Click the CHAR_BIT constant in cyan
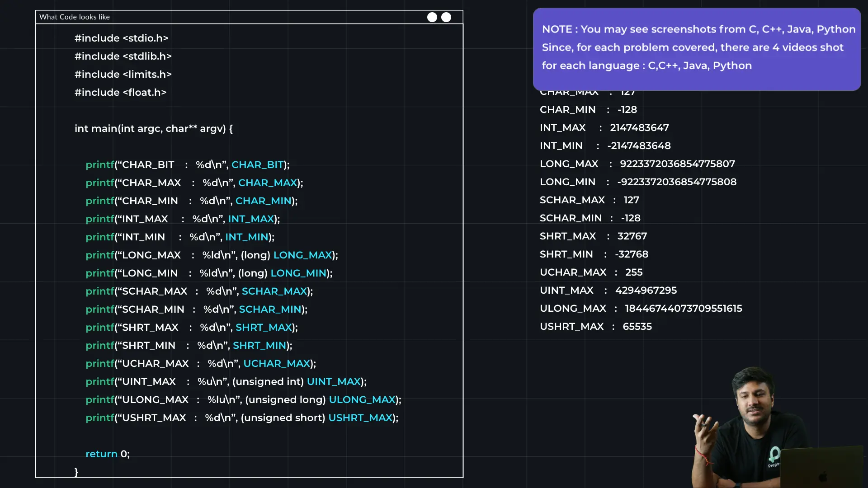The height and width of the screenshot is (488, 868). pos(257,164)
